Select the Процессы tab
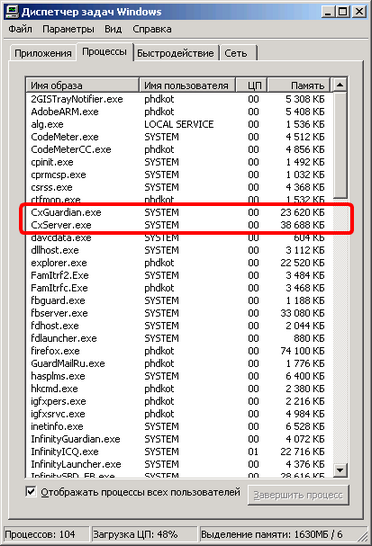 click(104, 52)
